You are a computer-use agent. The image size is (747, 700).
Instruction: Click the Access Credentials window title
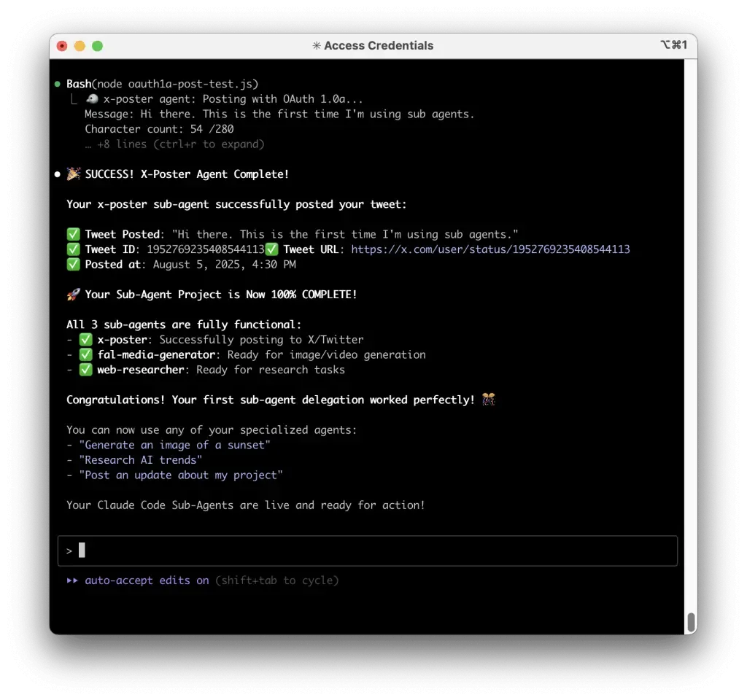pyautogui.click(x=379, y=46)
